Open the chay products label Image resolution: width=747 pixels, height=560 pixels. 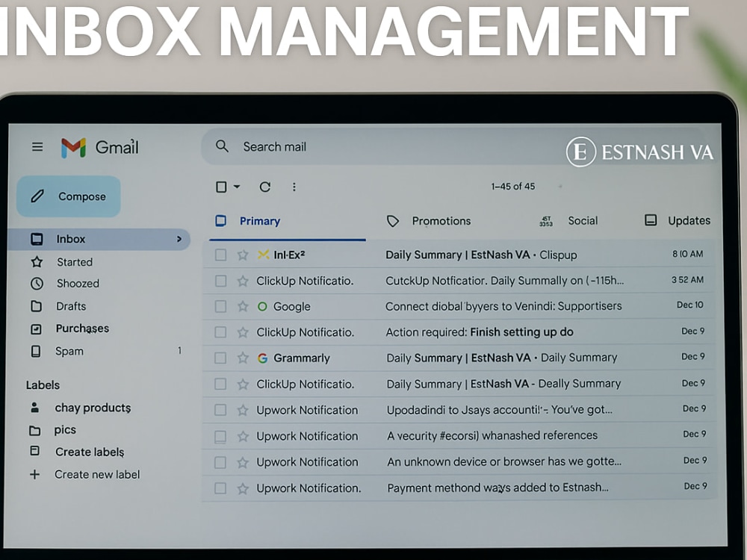click(x=93, y=408)
